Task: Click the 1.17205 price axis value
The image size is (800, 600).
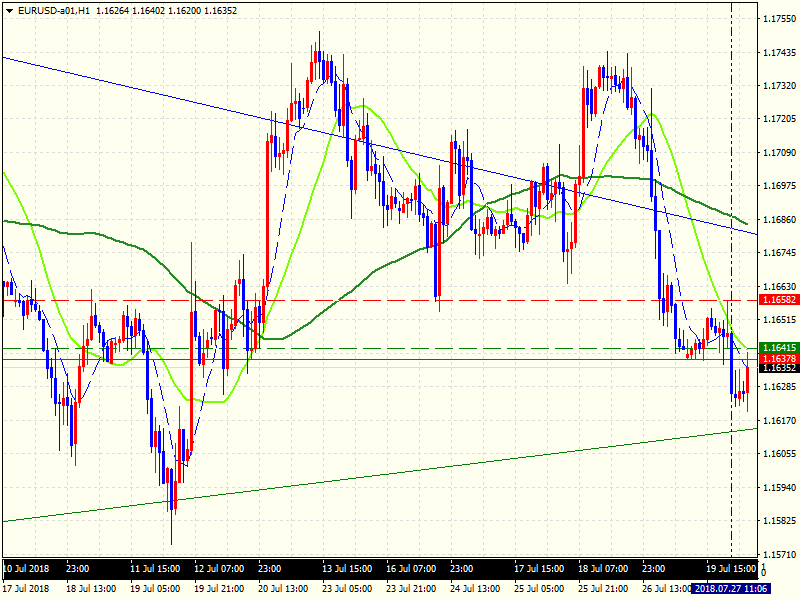Action: point(779,119)
